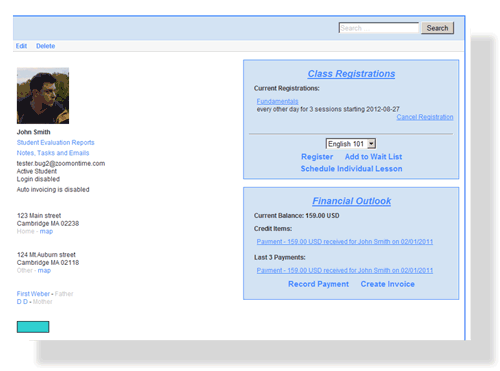Open map for Home address

pyautogui.click(x=46, y=231)
